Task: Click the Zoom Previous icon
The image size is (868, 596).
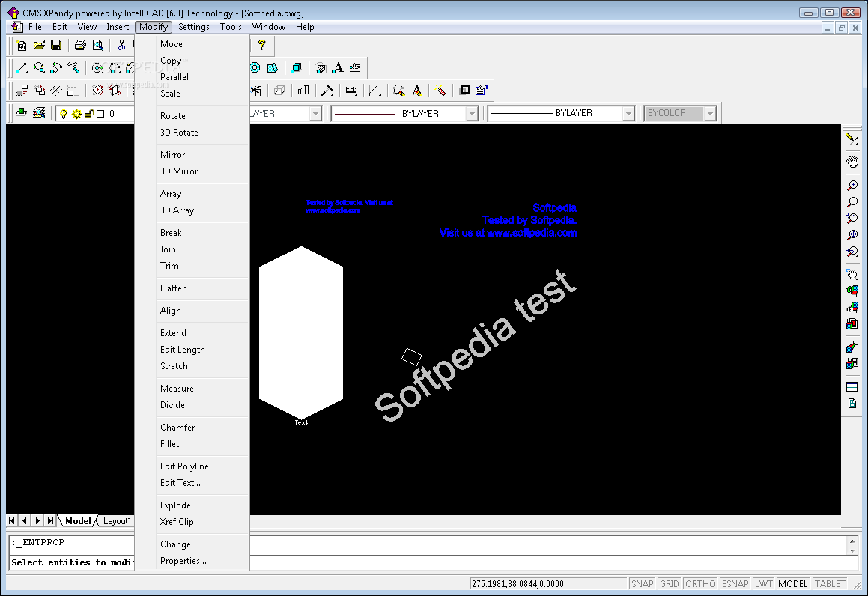Action: point(852,252)
